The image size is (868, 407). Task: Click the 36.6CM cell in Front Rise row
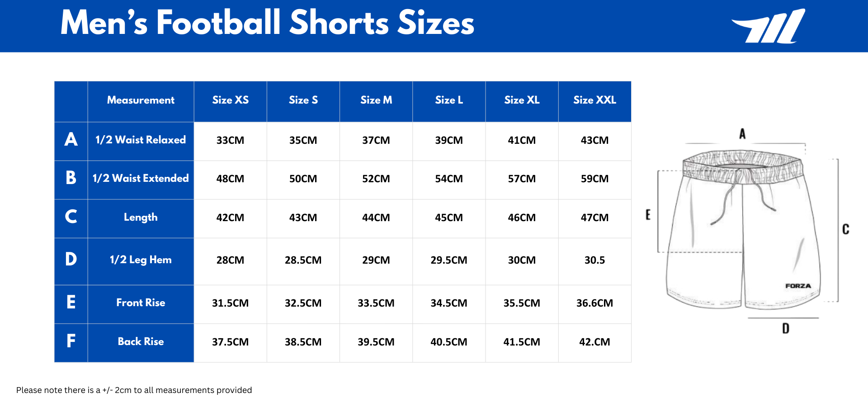[x=594, y=303]
